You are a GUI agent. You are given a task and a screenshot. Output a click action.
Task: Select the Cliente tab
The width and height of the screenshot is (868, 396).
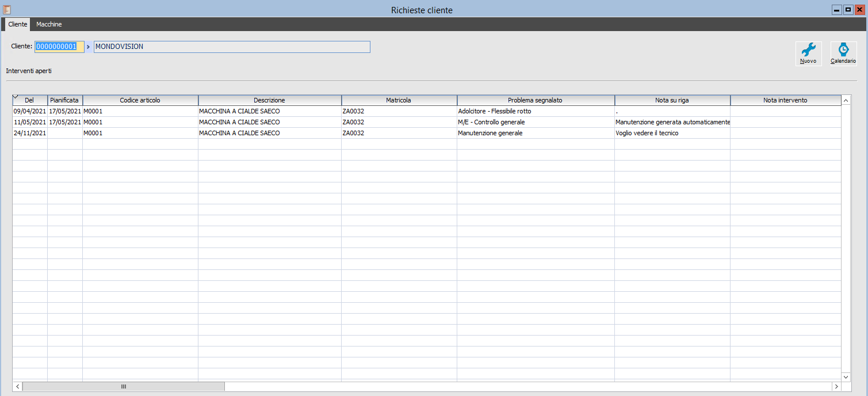tap(17, 24)
